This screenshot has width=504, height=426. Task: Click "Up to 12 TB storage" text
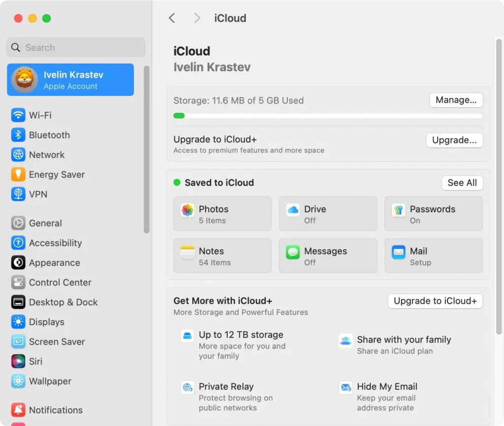[x=241, y=335]
